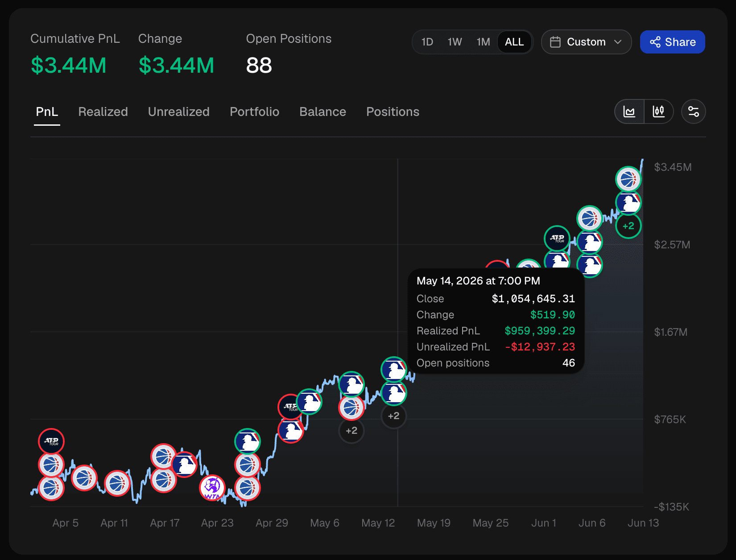Open the Portfolio tab
Screen dimensions: 736x560
254,112
